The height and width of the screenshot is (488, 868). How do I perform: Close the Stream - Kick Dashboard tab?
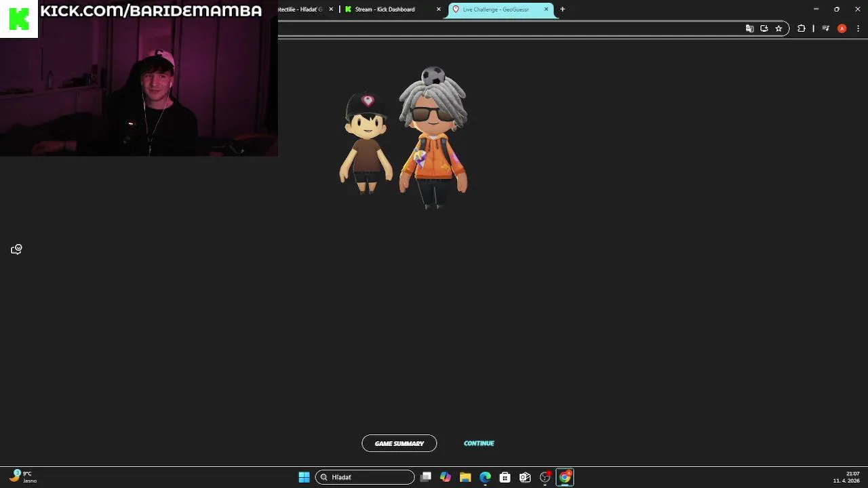point(439,9)
